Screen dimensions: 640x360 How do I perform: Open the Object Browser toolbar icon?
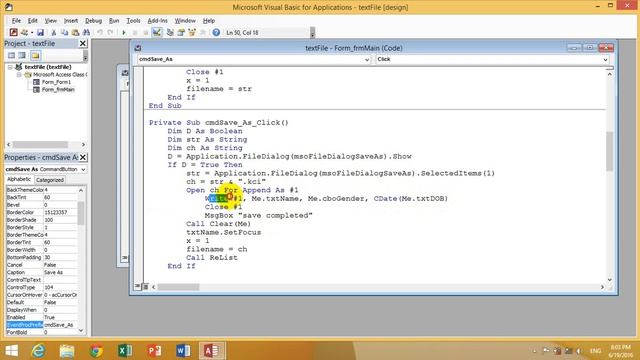(191, 32)
